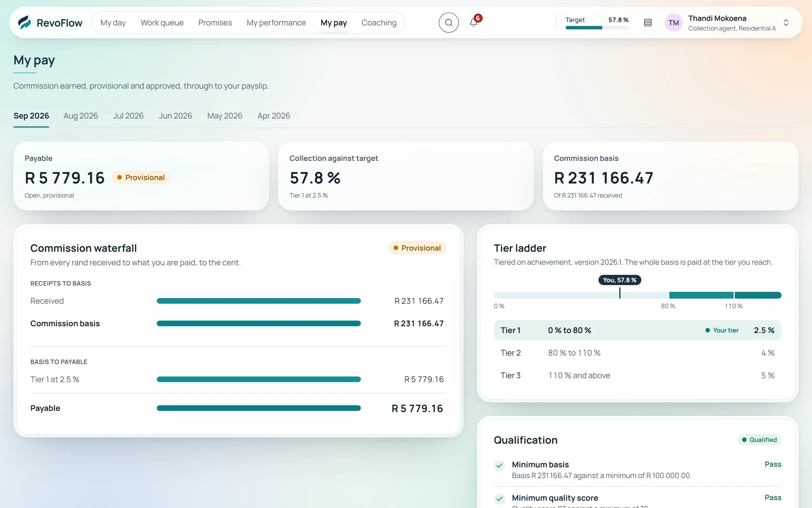Open the Coaching nav item
The image size is (812, 508).
[379, 23]
